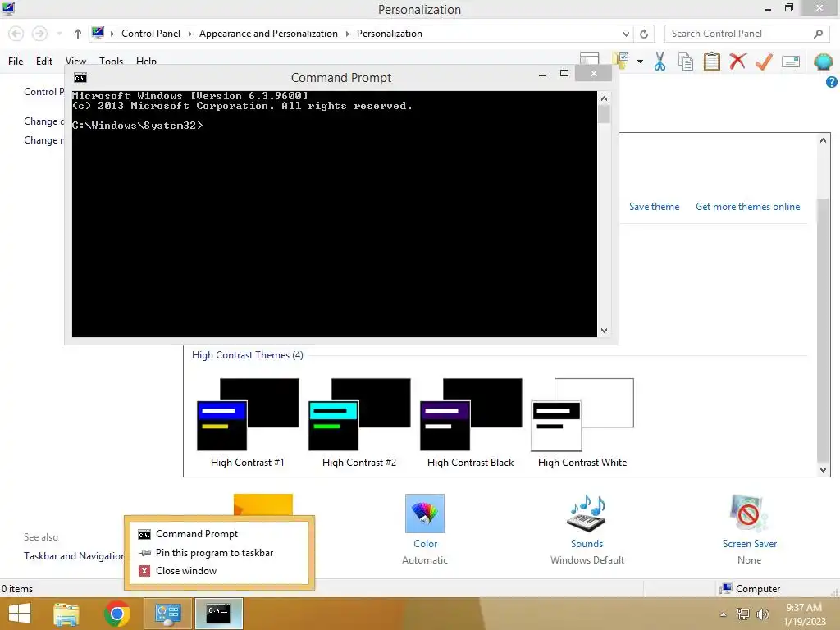This screenshot has height=630, width=840.
Task: Click the Sounds label link
Action: click(587, 544)
